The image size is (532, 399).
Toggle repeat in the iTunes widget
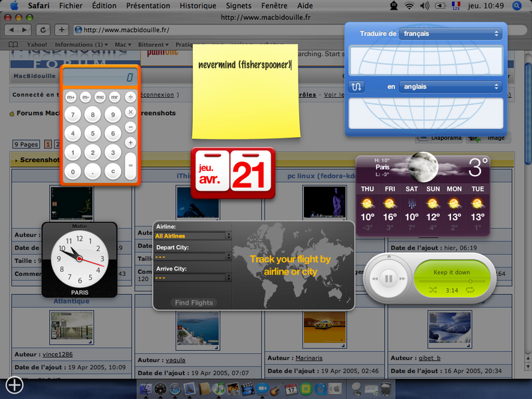(x=470, y=290)
